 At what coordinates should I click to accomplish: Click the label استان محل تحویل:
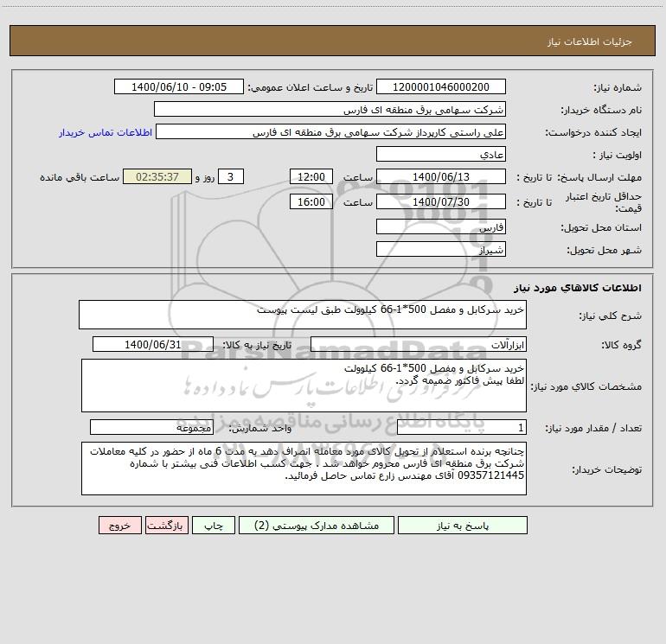(x=601, y=227)
